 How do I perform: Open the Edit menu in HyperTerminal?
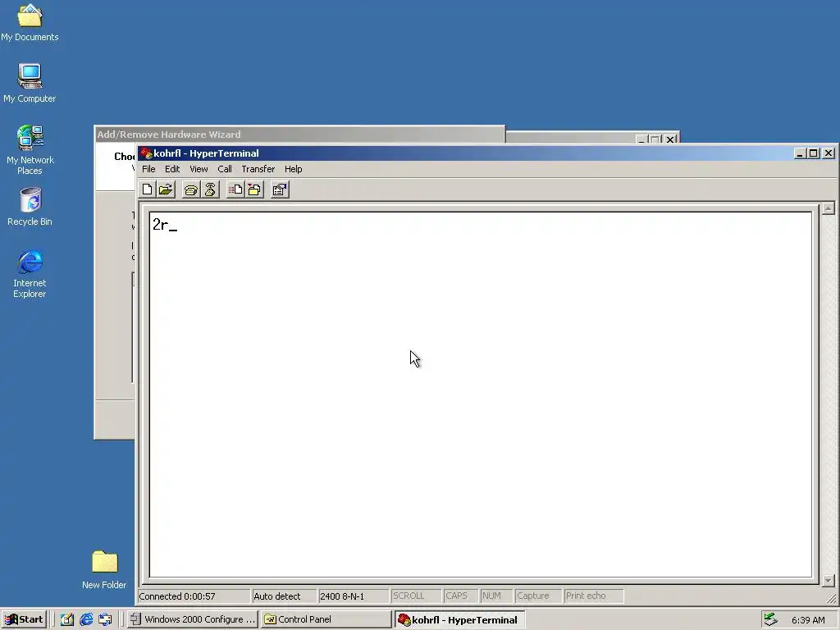[172, 169]
